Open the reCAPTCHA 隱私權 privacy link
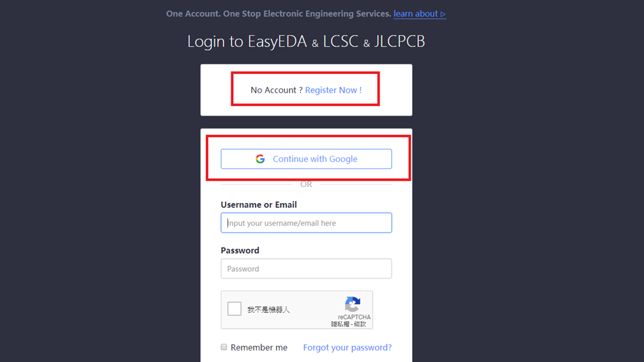The height and width of the screenshot is (362, 644). click(341, 324)
